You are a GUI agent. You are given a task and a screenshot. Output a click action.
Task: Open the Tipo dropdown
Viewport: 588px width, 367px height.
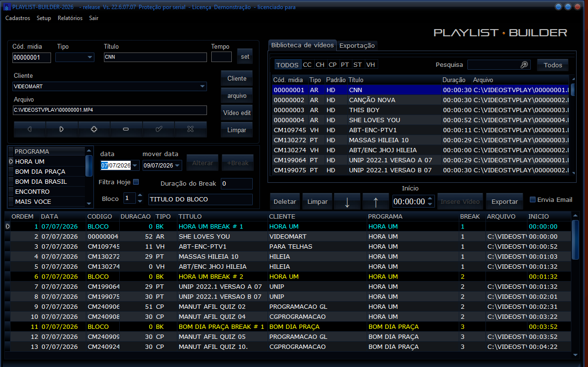click(90, 57)
